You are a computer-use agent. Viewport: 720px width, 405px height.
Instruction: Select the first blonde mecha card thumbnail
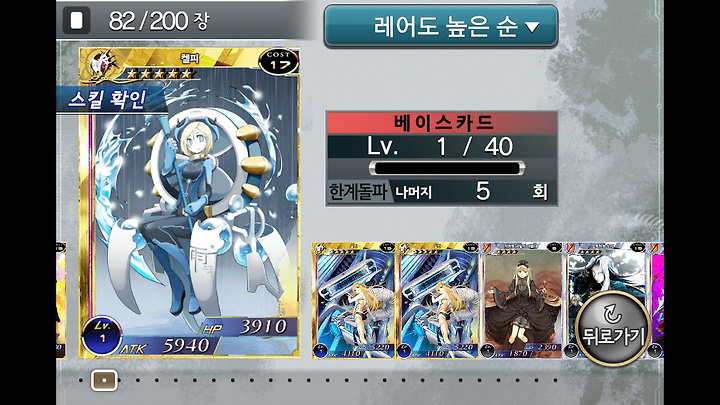(354, 300)
